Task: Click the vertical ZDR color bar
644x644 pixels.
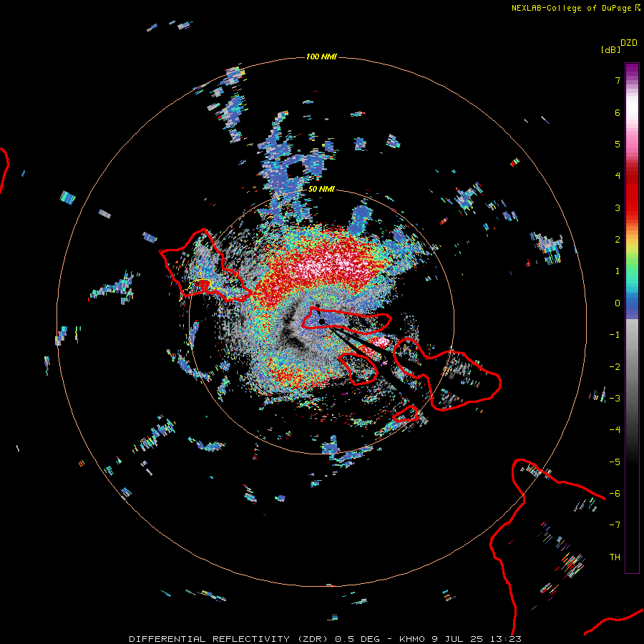Action: click(x=632, y=318)
